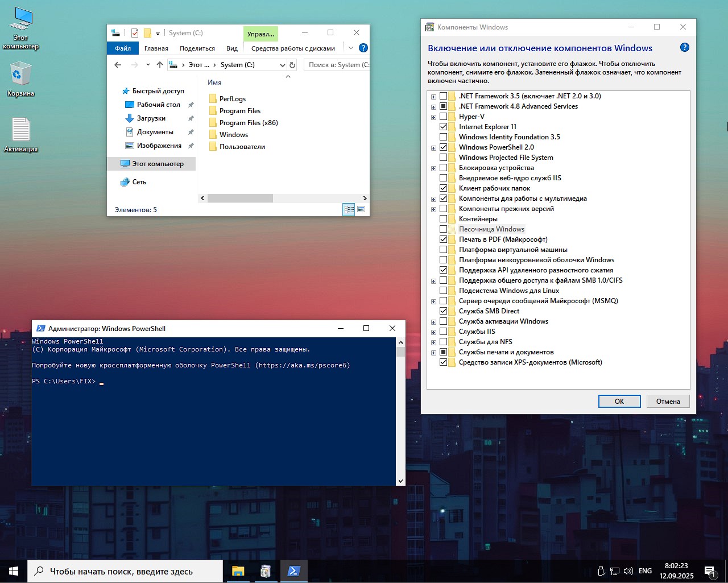Enable the Hyper-V checkbox
The width and height of the screenshot is (728, 583).
[x=443, y=117]
